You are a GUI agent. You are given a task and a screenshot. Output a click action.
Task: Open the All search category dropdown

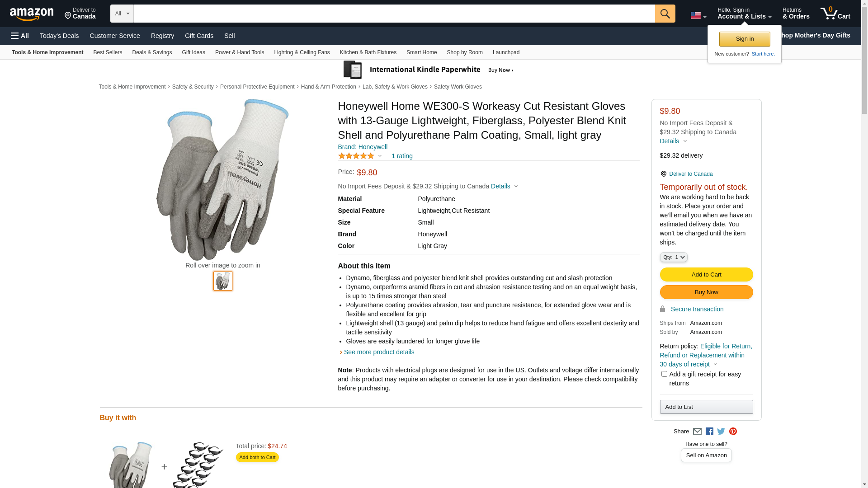click(122, 14)
